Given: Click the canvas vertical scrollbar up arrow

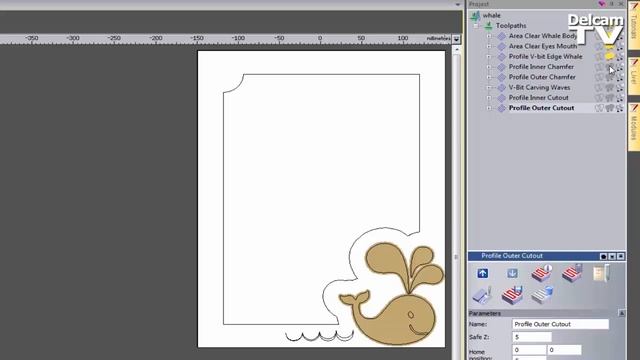Looking at the screenshot, I should pos(457,50).
